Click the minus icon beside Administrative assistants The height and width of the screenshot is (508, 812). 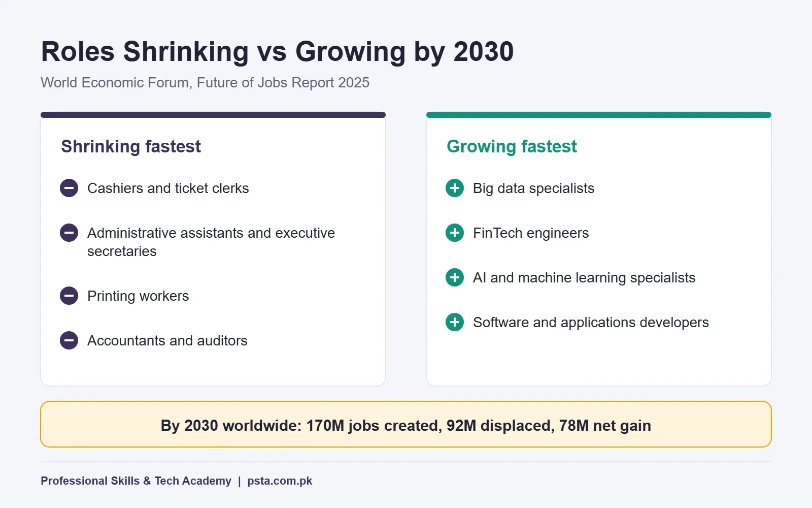pyautogui.click(x=69, y=233)
